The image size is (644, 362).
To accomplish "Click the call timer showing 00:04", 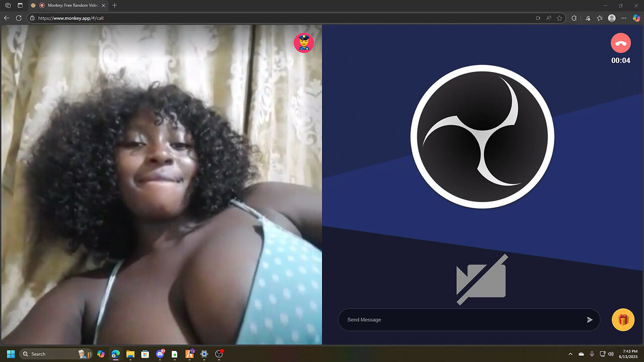I will [621, 61].
